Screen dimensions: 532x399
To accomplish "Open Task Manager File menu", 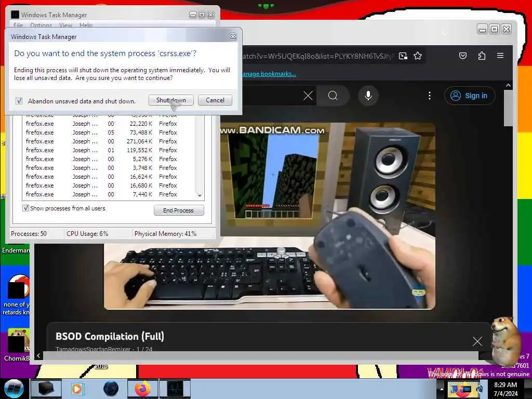I will pyautogui.click(x=18, y=25).
